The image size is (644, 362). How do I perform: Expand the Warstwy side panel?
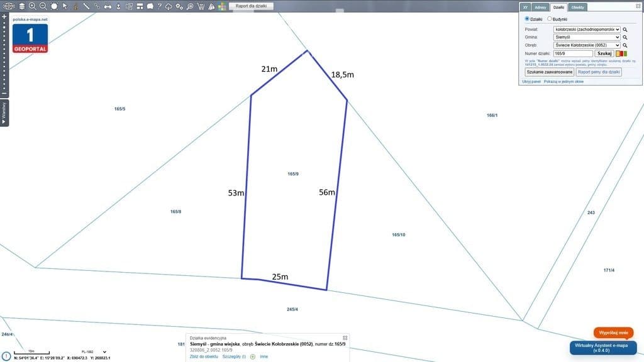click(x=4, y=113)
